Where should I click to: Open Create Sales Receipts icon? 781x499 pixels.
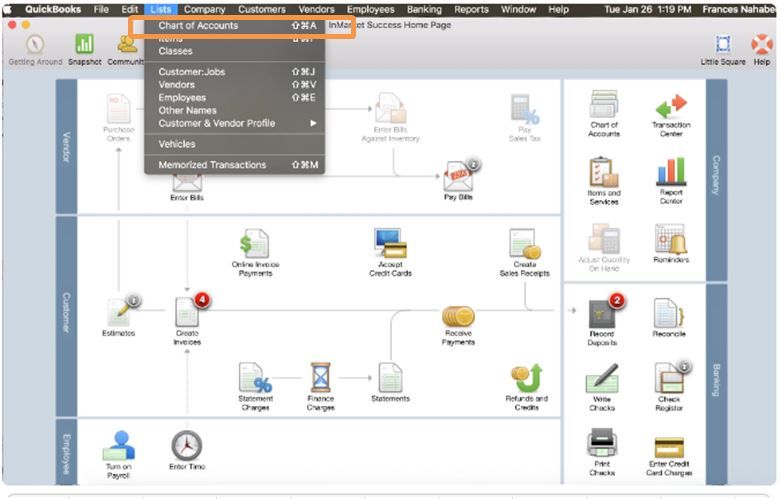pos(525,244)
